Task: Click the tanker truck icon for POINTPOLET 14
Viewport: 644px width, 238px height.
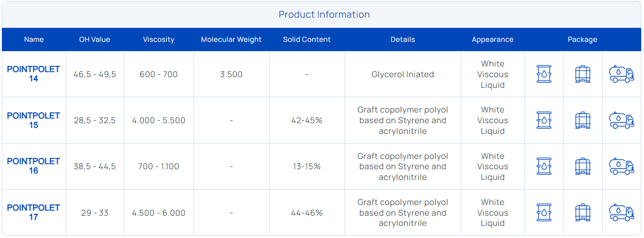Action: (622, 74)
